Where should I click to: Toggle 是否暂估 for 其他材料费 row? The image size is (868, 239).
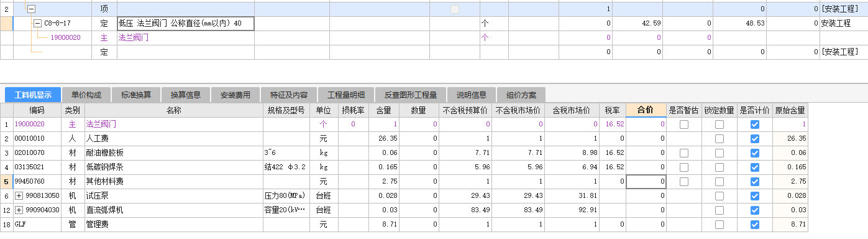(683, 182)
